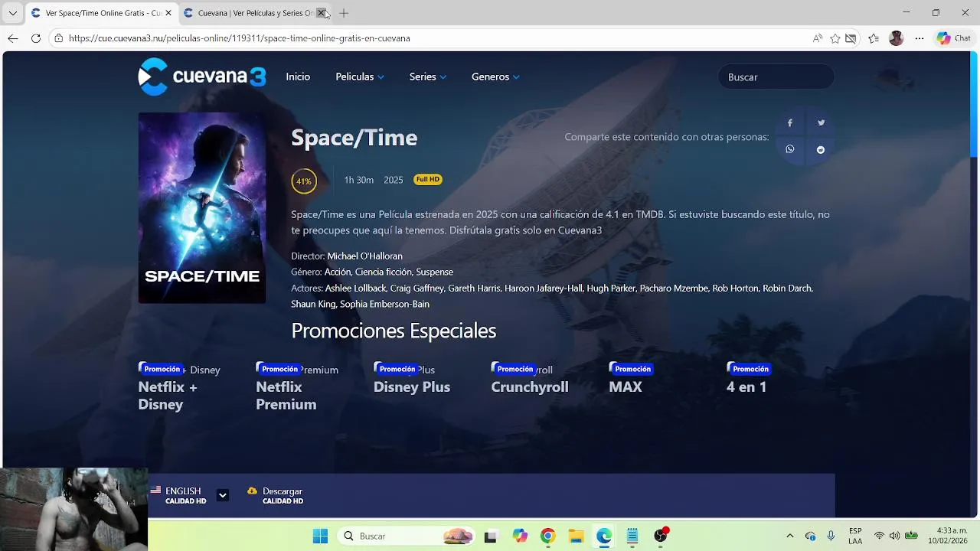The width and height of the screenshot is (980, 551).
Task: Open the MAX promotion
Action: coord(630,379)
